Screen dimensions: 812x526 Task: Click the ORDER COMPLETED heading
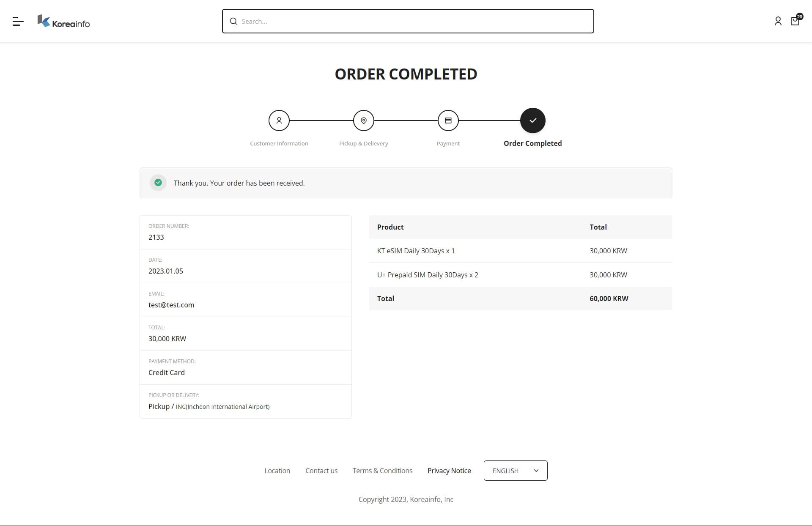tap(406, 74)
